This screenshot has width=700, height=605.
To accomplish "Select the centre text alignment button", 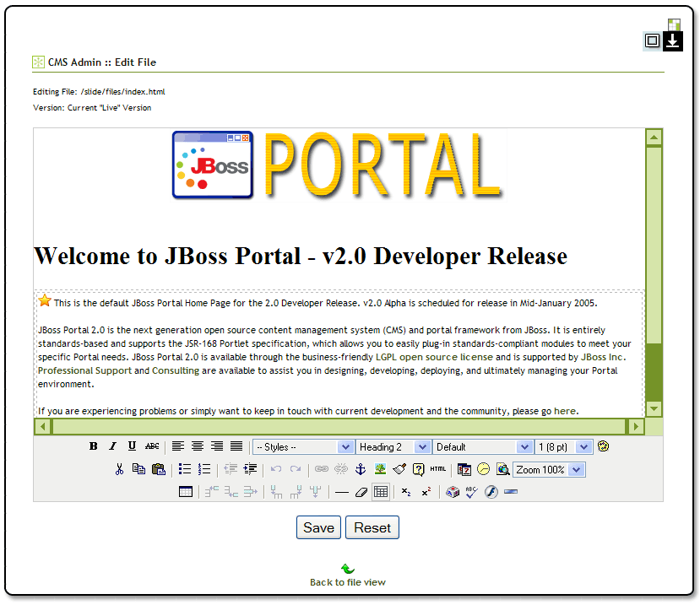I will tap(197, 446).
